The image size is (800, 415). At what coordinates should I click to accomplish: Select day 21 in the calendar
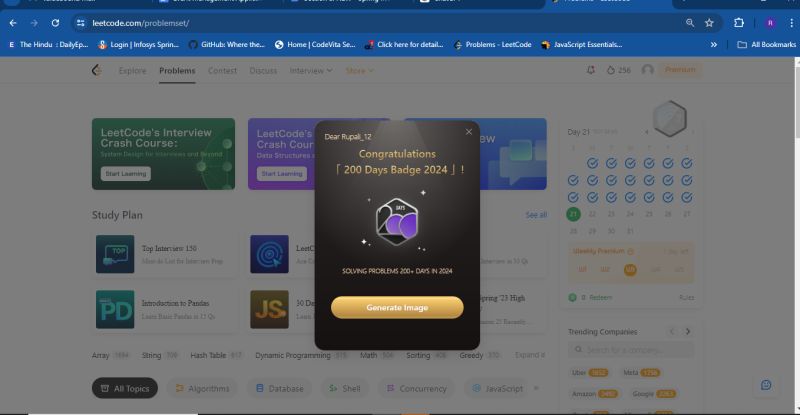573,214
